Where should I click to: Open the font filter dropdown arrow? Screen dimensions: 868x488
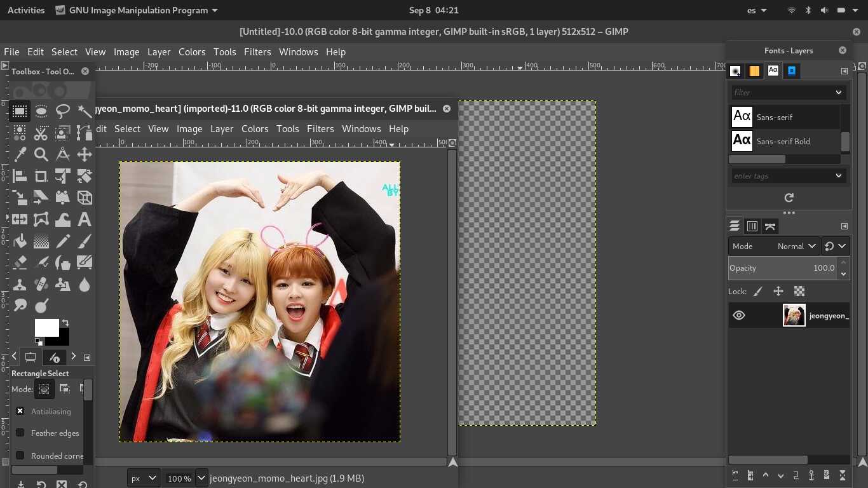[x=838, y=92]
